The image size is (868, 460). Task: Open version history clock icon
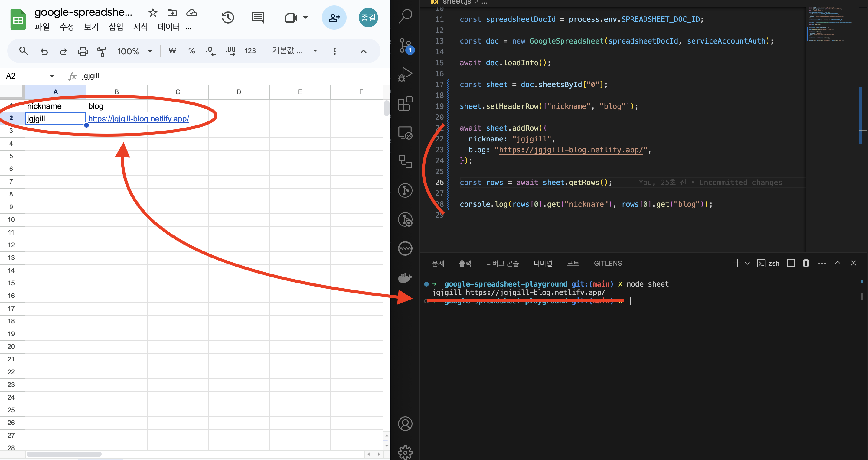point(228,18)
